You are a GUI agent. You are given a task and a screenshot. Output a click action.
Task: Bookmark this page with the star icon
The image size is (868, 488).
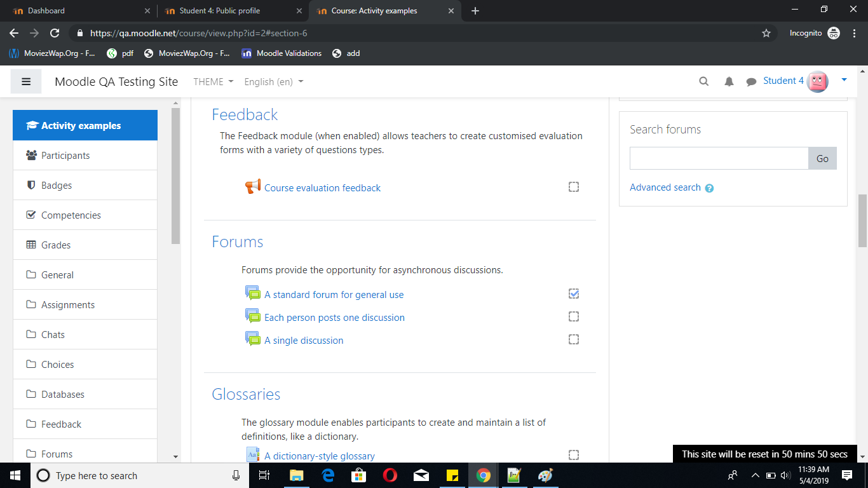tap(766, 33)
